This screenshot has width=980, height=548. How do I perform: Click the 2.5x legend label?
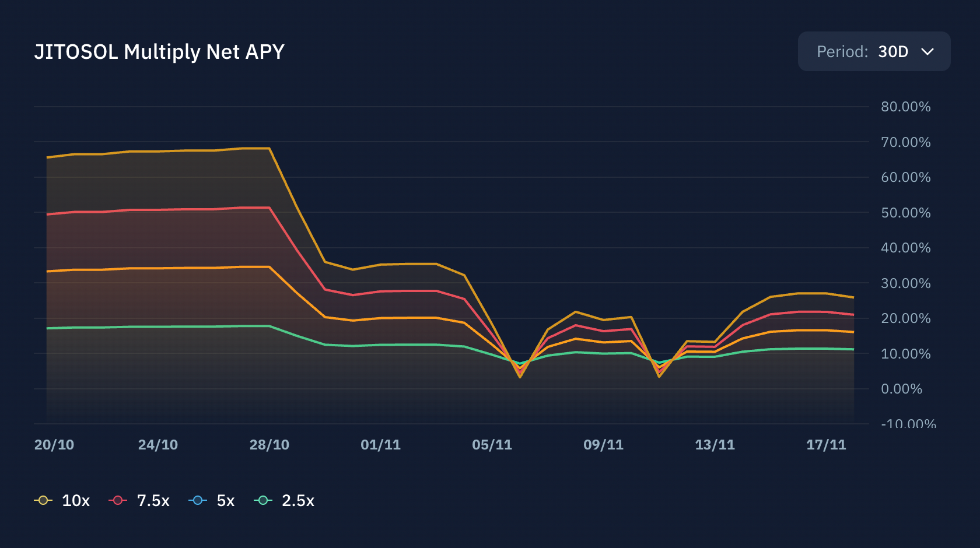298,501
